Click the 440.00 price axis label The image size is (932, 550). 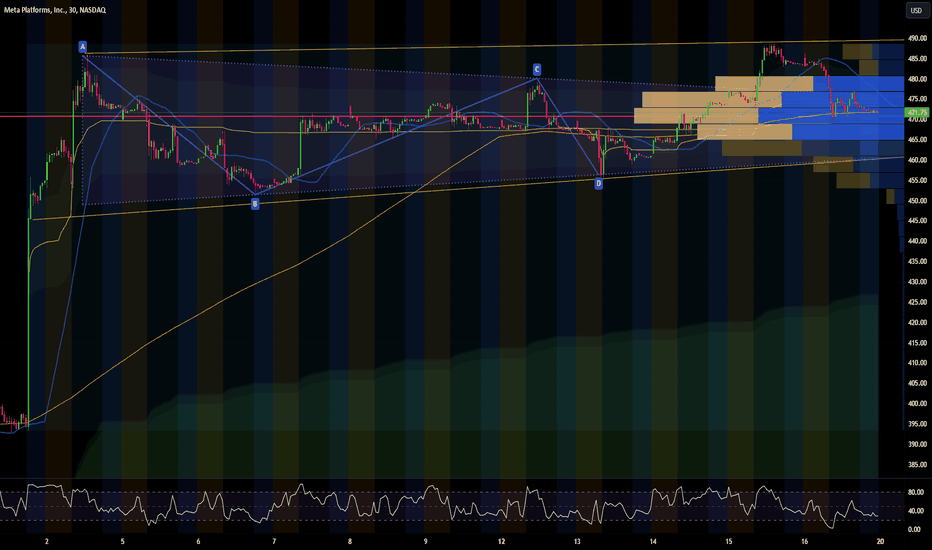(917, 241)
